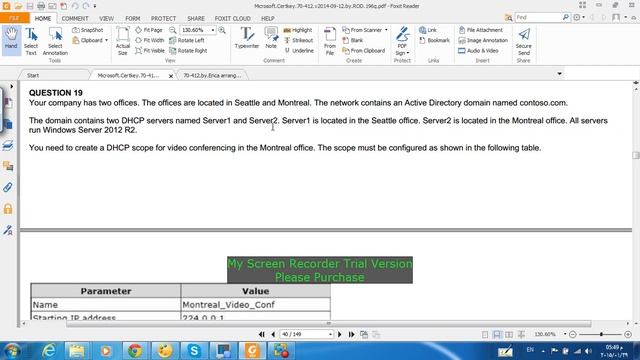640x360 pixels.
Task: Click status bar zoom out minus button
Action: (x=573, y=335)
